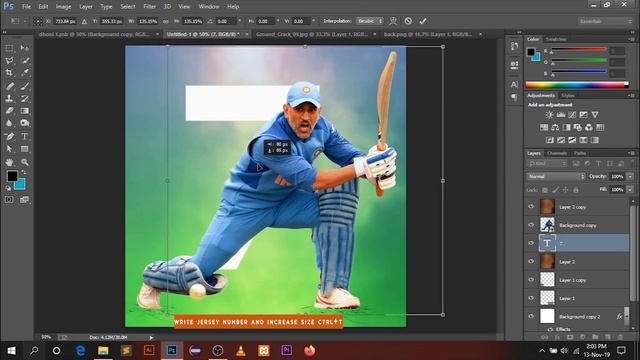640x360 pixels.
Task: Open the status bar info arrow
Action: tap(151, 337)
